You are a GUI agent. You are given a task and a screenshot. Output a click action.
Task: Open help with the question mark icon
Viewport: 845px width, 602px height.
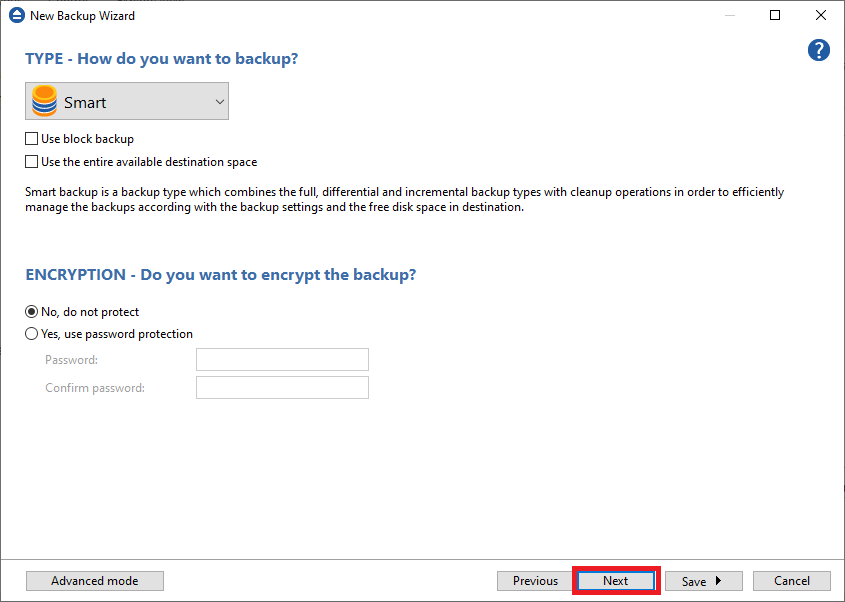coord(819,51)
